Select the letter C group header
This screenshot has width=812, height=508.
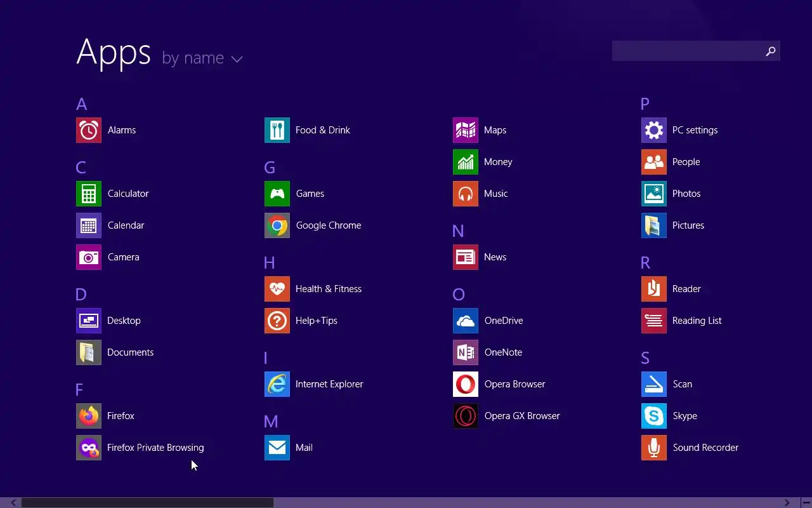[x=81, y=168]
